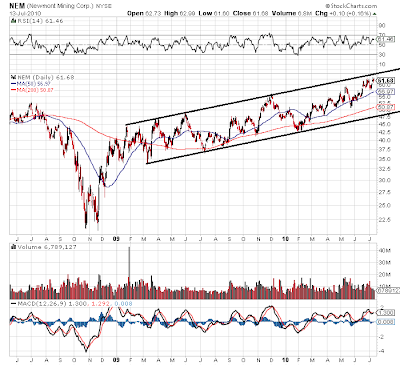The width and height of the screenshot is (400, 365).
Task: Click the -4 MACD axis label
Action: 382,351
